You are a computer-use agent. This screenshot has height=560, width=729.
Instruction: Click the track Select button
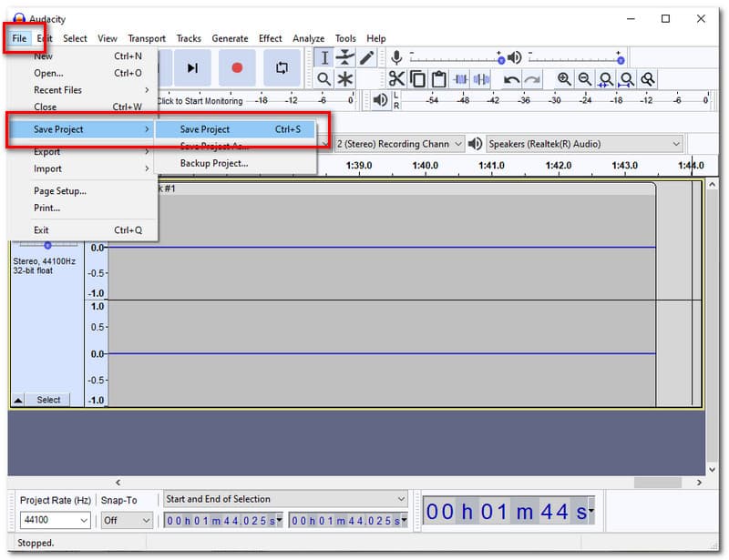(x=48, y=400)
